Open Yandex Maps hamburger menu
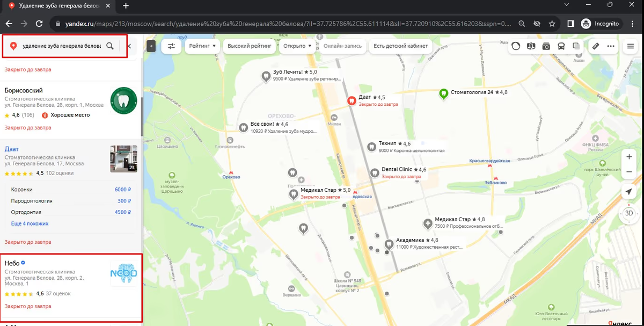The height and width of the screenshot is (326, 644). 631,46
